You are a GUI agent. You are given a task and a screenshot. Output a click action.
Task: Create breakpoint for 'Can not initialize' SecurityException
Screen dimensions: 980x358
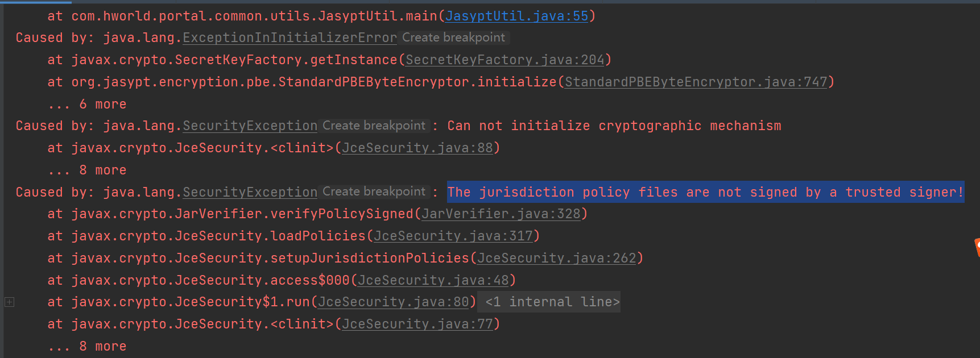(x=374, y=126)
